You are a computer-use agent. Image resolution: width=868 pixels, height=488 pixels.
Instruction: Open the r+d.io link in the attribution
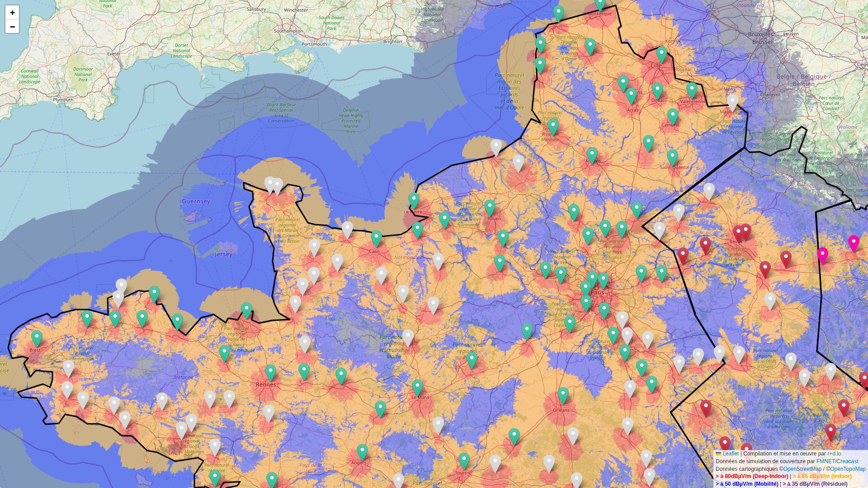(x=834, y=454)
